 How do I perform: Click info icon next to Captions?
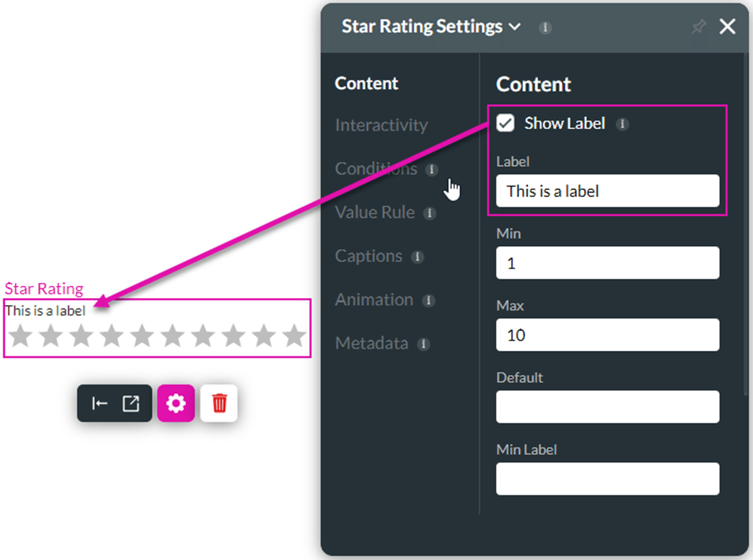[417, 257]
